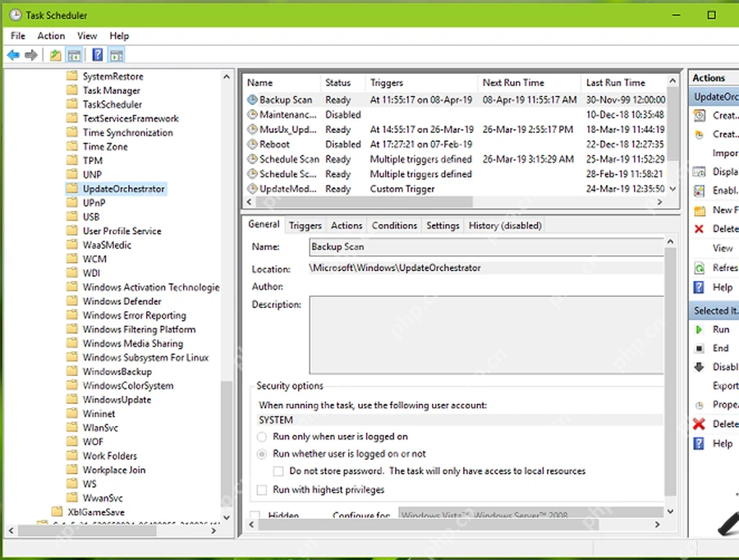Sort by the Last Run Time column header

tap(623, 82)
